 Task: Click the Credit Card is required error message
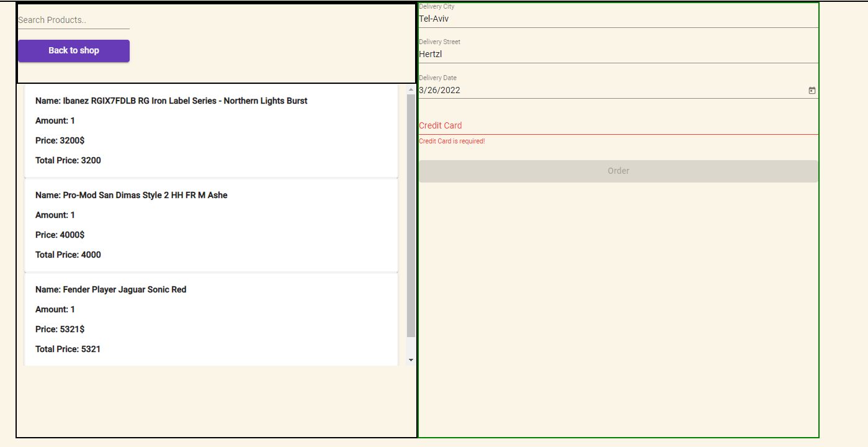point(452,141)
